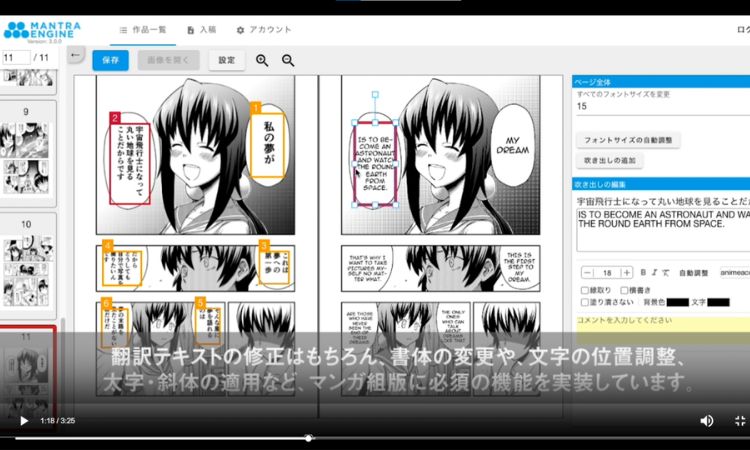
Task: Click the page number field showing 11
Action: (16, 57)
